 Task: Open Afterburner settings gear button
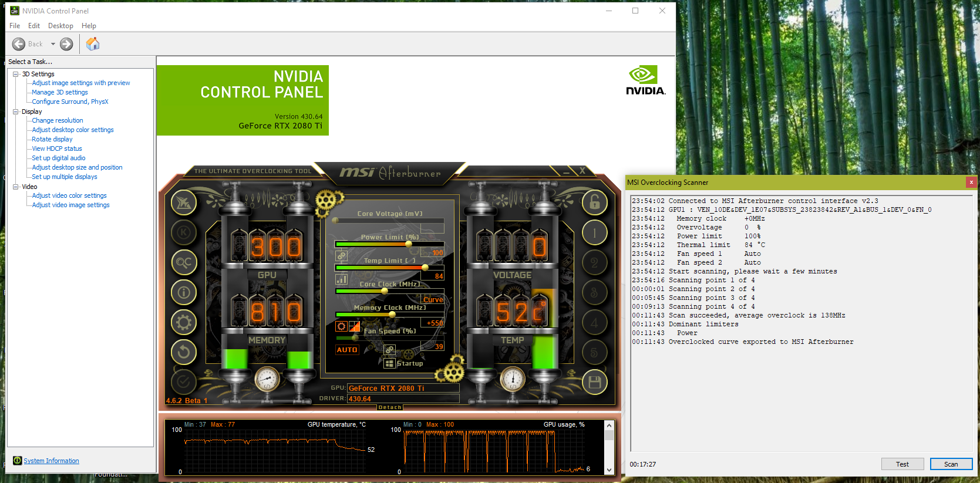point(184,322)
